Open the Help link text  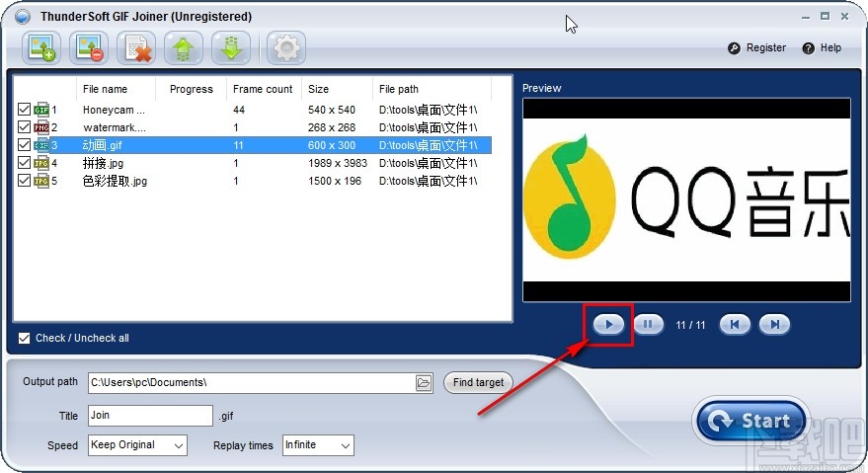[x=830, y=48]
